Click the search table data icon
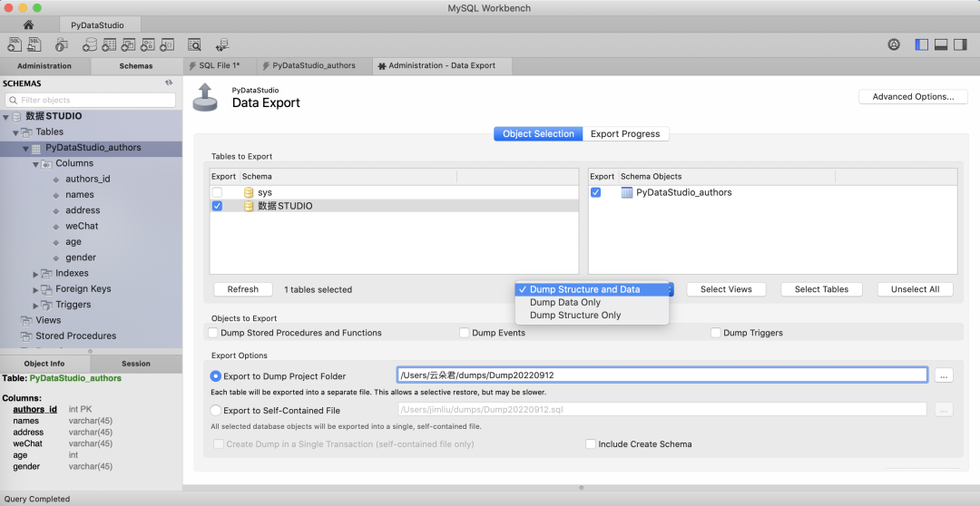980x506 pixels. click(x=194, y=44)
